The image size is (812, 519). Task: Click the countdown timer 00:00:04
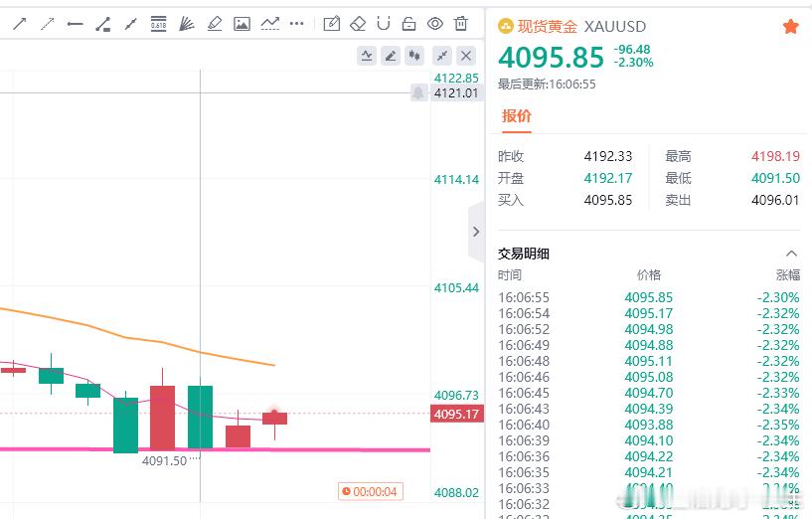click(x=371, y=491)
